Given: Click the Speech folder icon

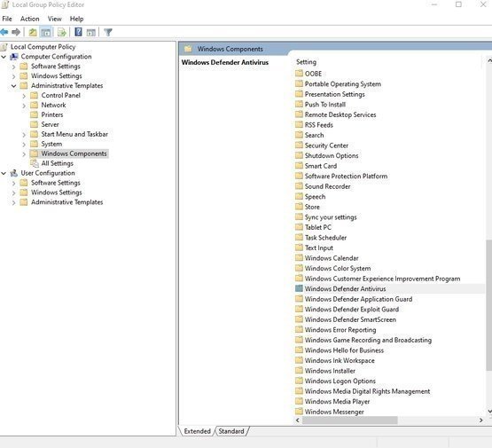Looking at the screenshot, I should click(299, 197).
